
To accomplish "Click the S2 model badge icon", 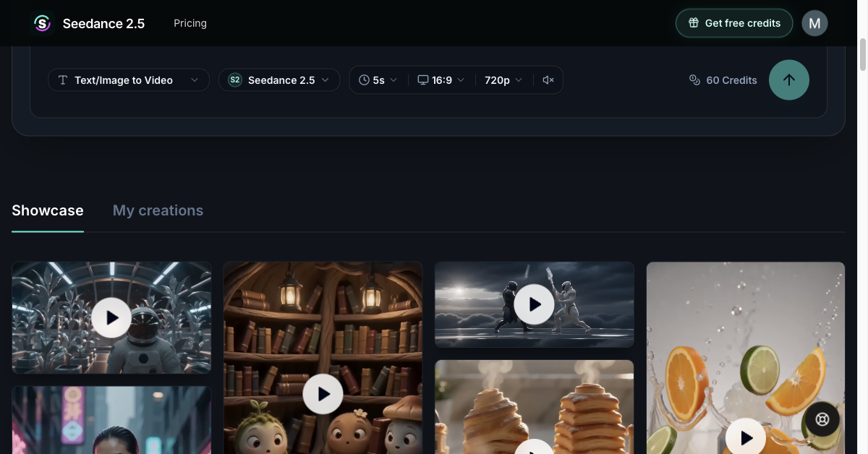I will [x=235, y=80].
